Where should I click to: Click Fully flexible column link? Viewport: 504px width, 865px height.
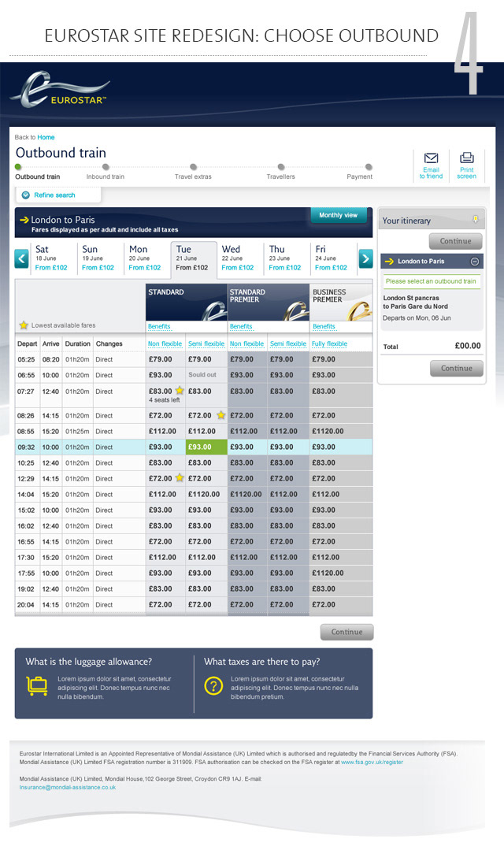pos(329,343)
